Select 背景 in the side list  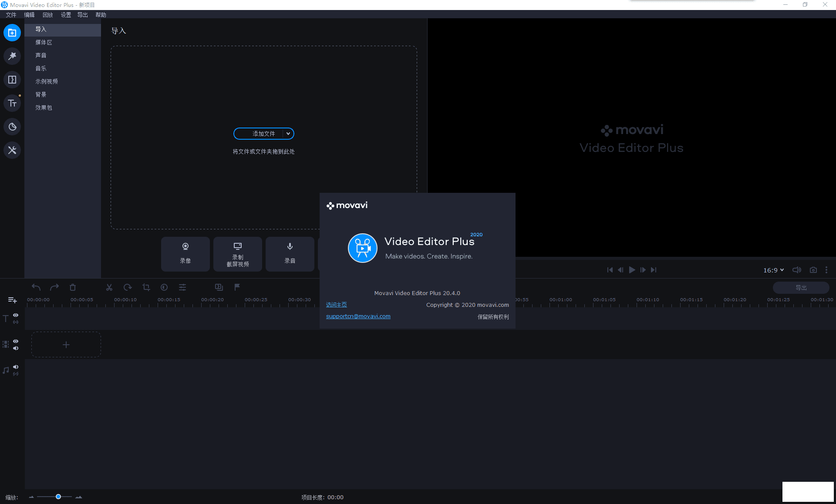[63, 95]
